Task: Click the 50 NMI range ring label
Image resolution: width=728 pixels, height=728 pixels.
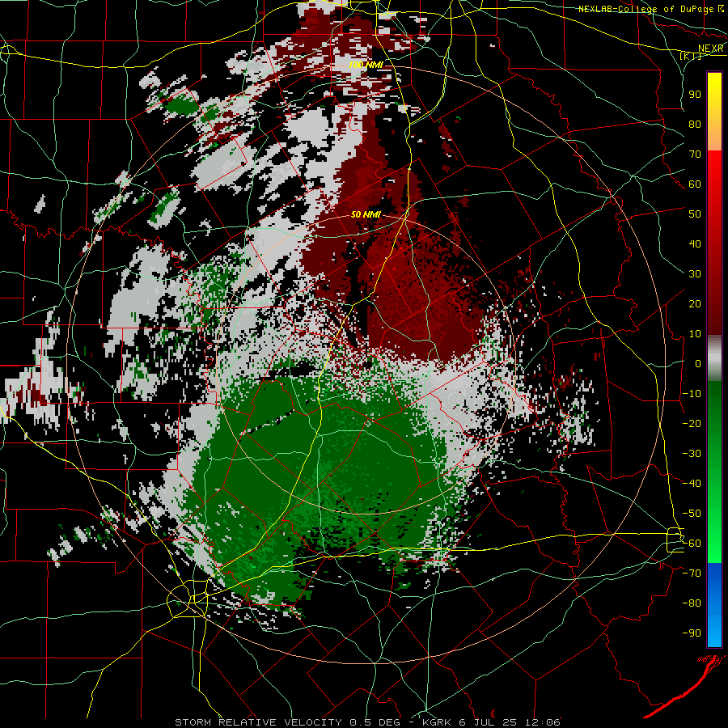Action: (366, 214)
